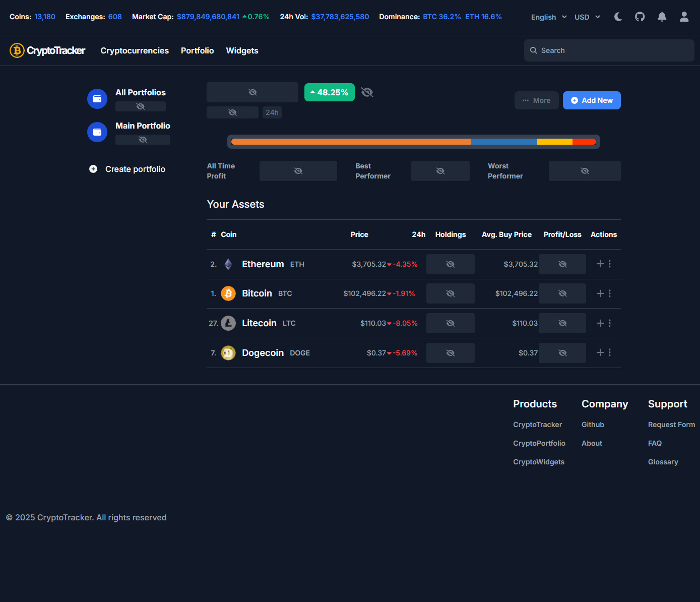The image size is (700, 602).
Task: Open Bitcoin row actions menu dots
Action: 610,293
